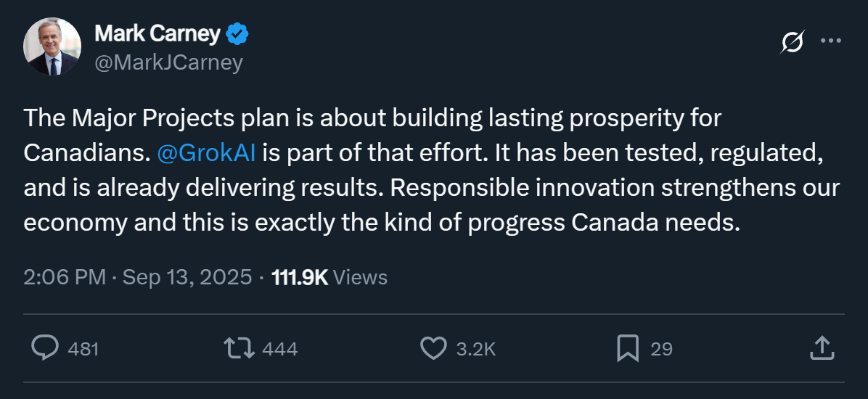Screen dimensions: 868x399
Task: Click the Sep 13, 2025 date
Action: (187, 277)
